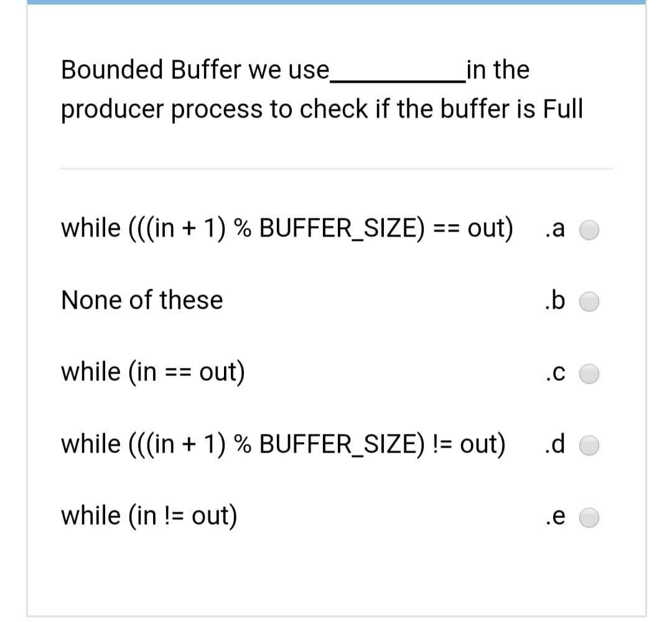Click the '.a' option label
The image size is (672, 622).
tap(556, 229)
